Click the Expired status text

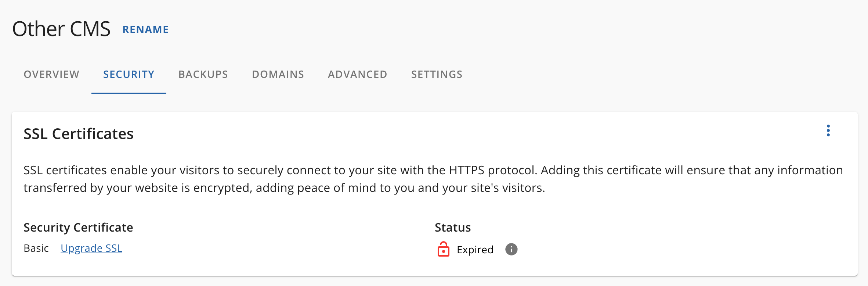(475, 249)
